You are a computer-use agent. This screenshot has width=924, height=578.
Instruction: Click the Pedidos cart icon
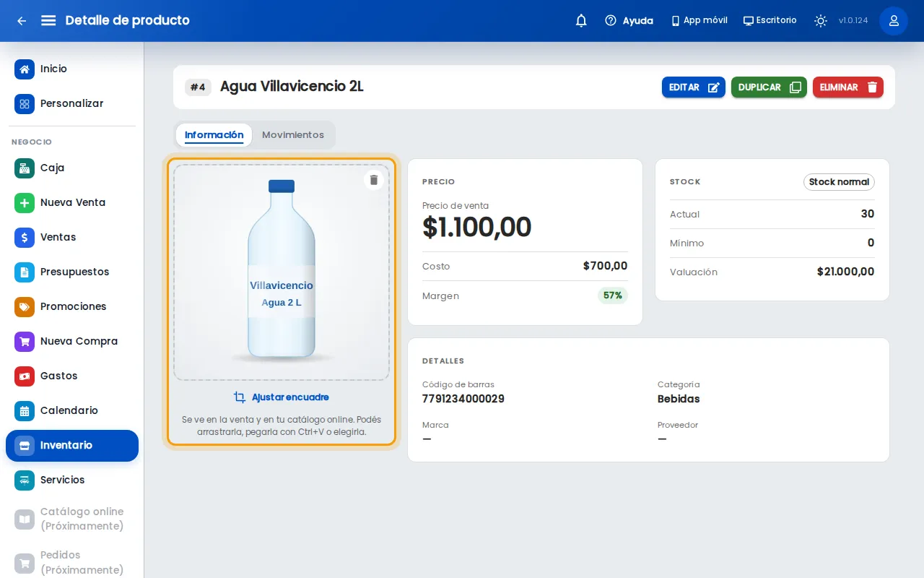click(x=25, y=562)
